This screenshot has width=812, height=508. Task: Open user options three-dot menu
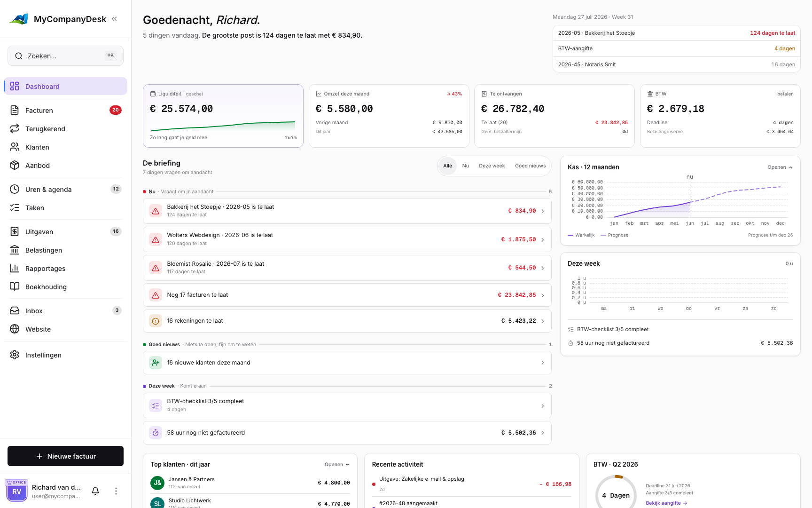pos(116,491)
